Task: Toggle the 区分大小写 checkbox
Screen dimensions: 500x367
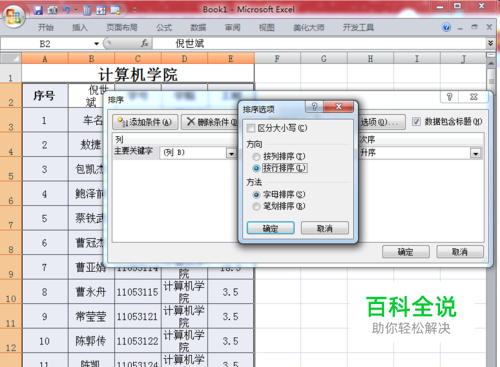Action: pos(251,128)
